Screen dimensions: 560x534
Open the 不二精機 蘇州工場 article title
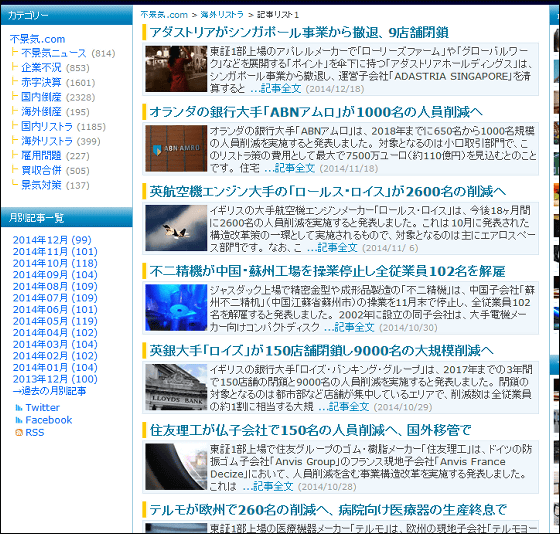pos(327,271)
